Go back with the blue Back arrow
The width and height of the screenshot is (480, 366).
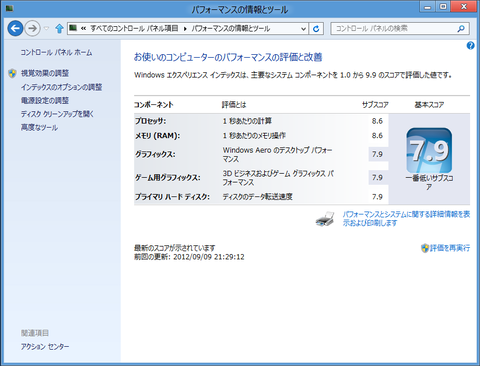(15, 28)
